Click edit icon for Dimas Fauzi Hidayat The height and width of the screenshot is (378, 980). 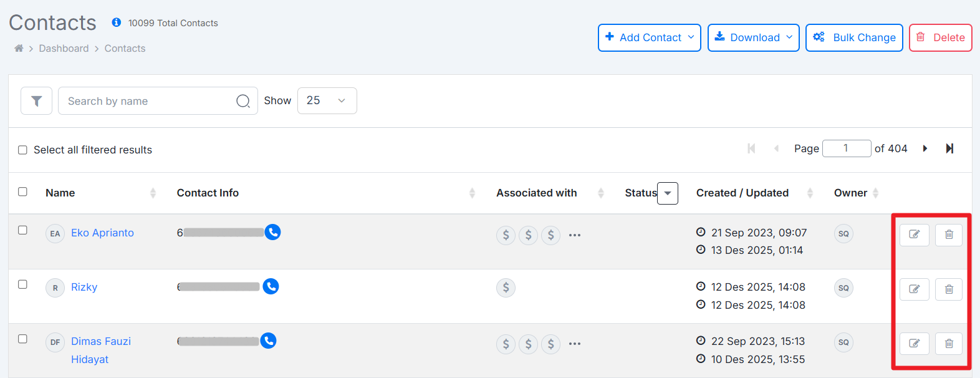point(914,343)
